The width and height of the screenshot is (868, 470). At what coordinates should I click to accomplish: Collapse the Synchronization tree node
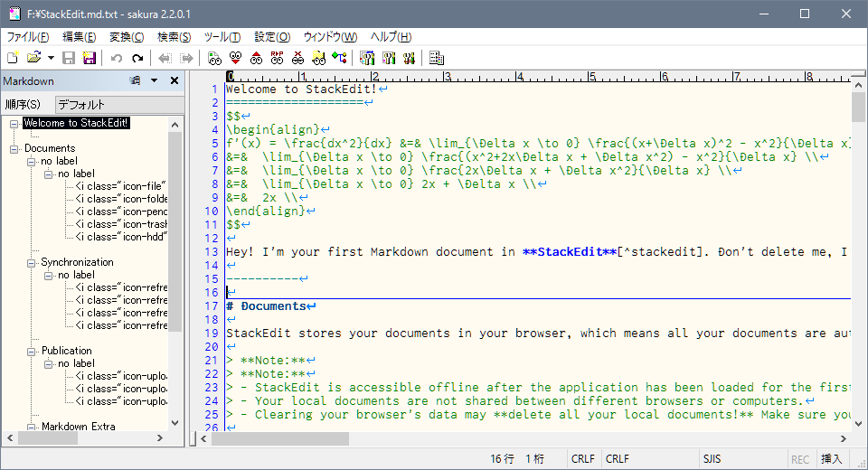[32, 263]
